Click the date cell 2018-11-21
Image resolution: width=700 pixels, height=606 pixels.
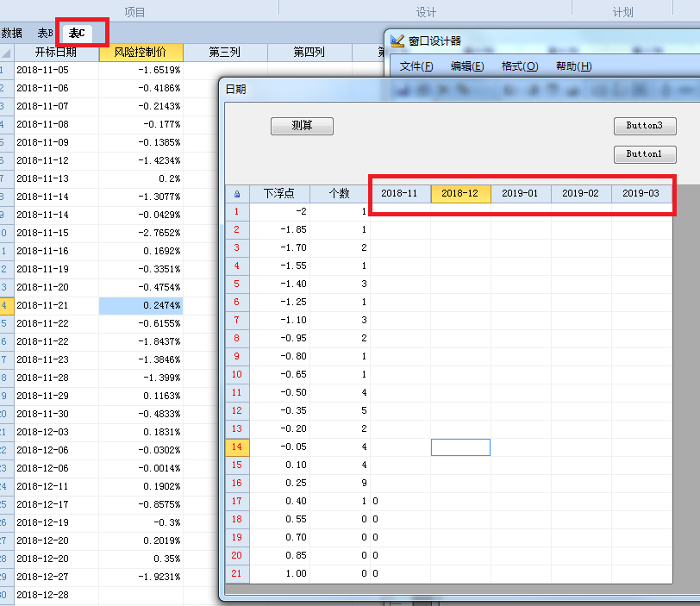tap(56, 306)
